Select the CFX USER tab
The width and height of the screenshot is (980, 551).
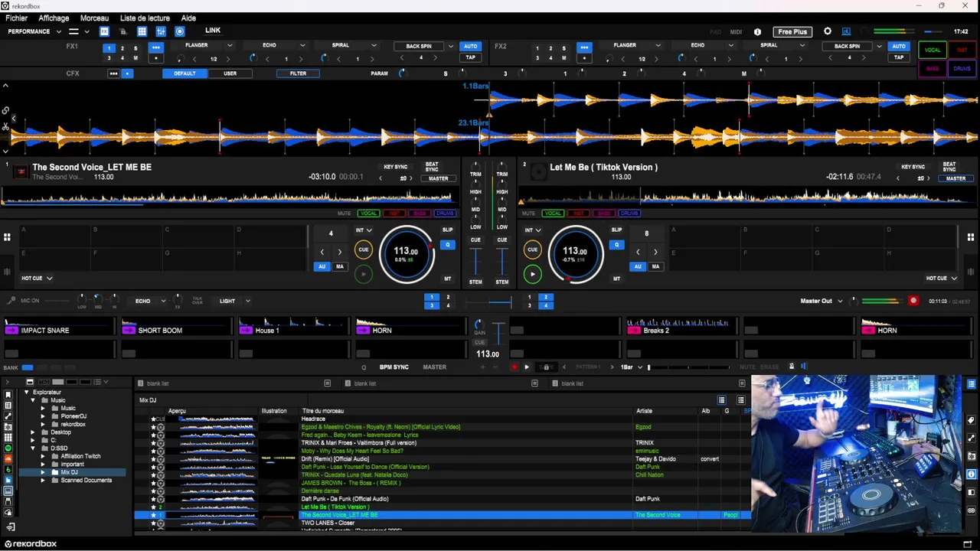pyautogui.click(x=230, y=73)
